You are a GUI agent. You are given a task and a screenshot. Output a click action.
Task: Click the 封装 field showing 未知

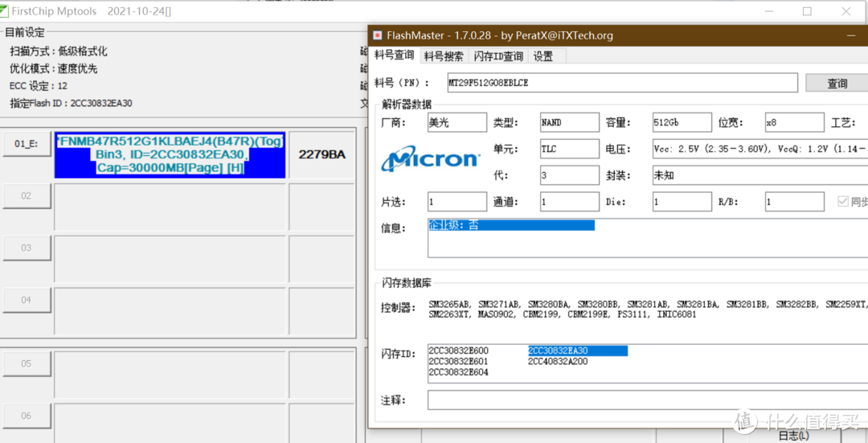click(760, 175)
